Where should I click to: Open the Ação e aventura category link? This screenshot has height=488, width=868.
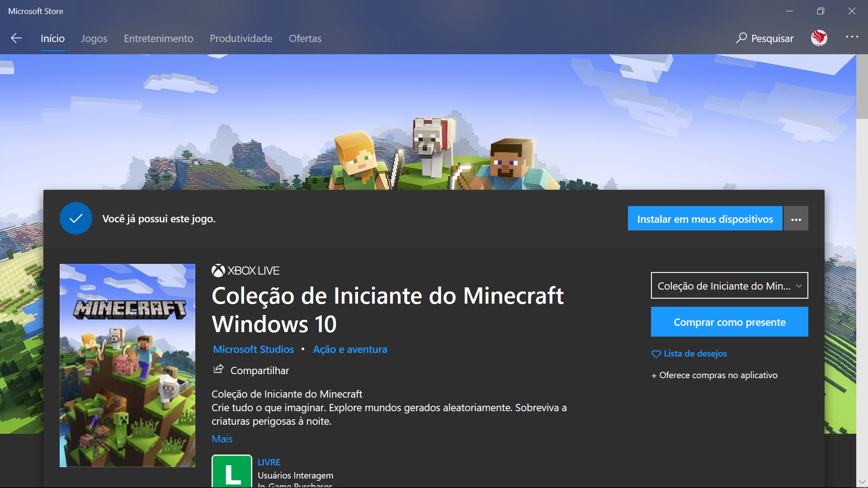click(x=350, y=349)
